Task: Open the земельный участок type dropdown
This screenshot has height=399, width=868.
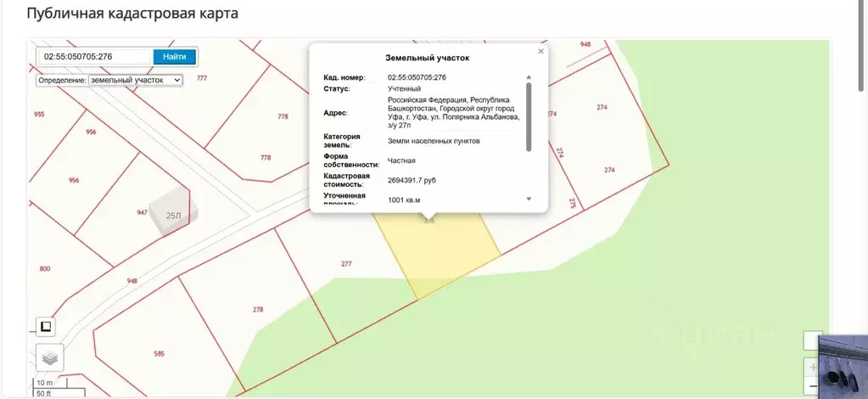Action: (109, 80)
